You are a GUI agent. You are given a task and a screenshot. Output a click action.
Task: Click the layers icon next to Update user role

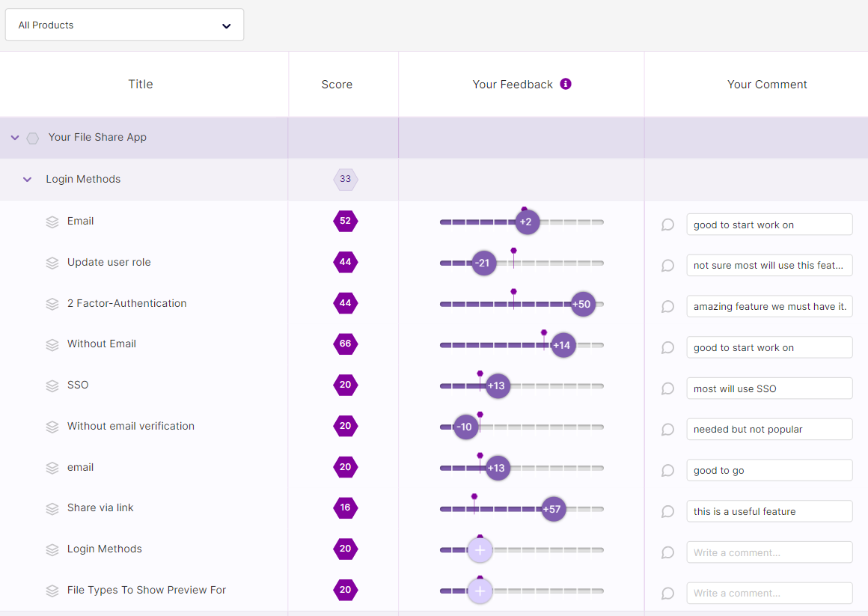[52, 263]
